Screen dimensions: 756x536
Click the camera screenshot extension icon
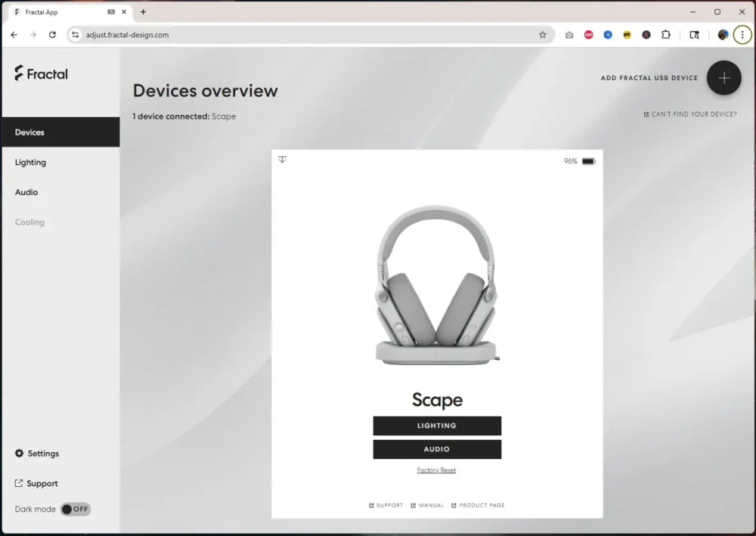pos(569,35)
